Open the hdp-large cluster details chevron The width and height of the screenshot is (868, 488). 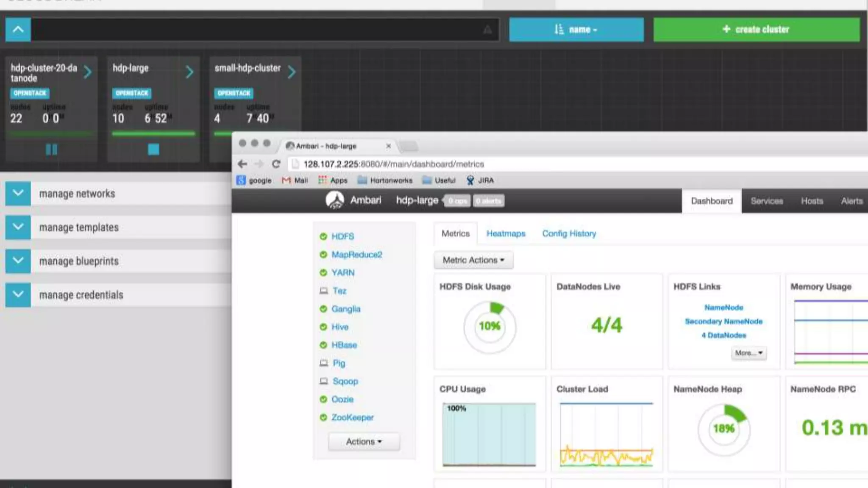click(x=189, y=72)
